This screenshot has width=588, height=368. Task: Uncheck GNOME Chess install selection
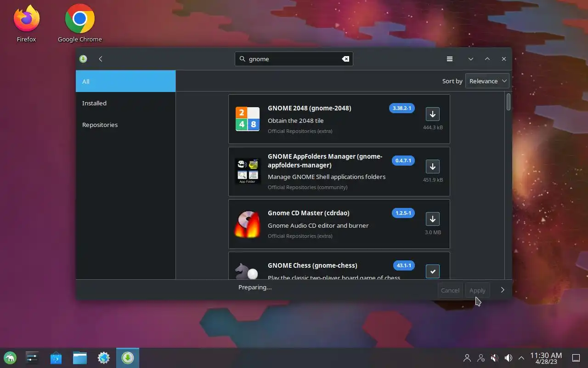click(432, 271)
